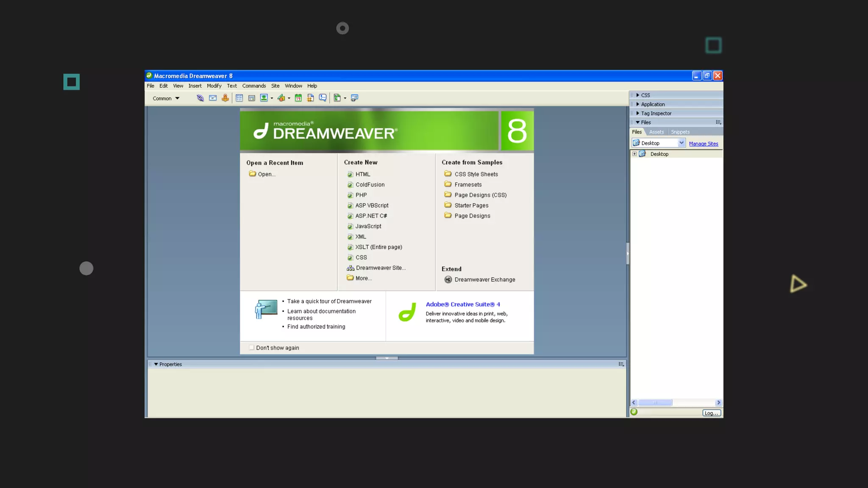
Task: Click the Tag Chooser icon
Action: [354, 98]
